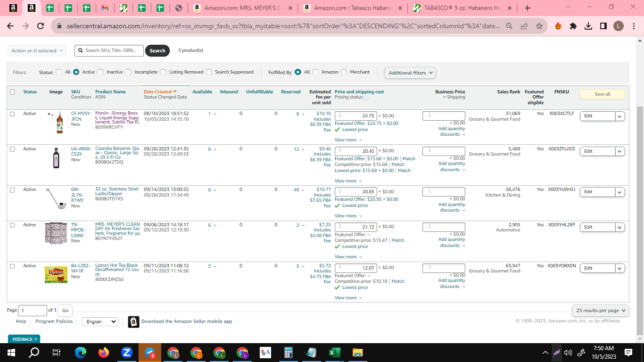Open the Colavita Balsamic Glaze product link
The height and width of the screenshot is (362, 644).
pos(117,154)
